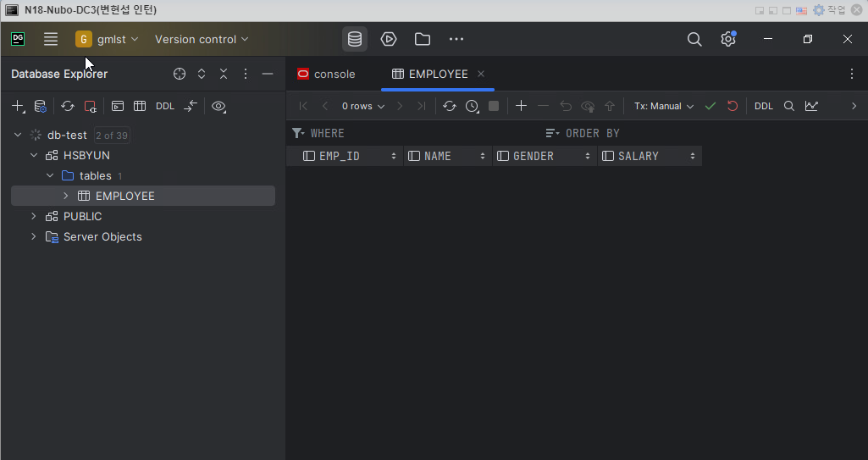Expand the PUBLIC schema node
The width and height of the screenshot is (868, 460).
pyautogui.click(x=34, y=216)
